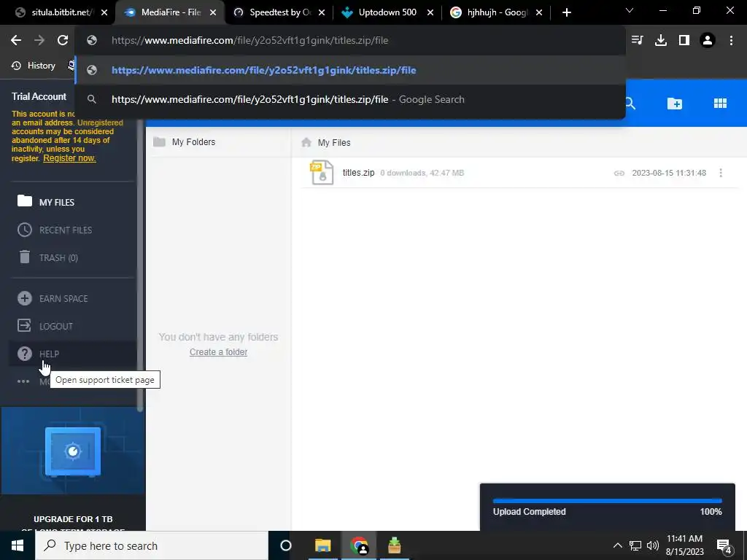Switch to the Uptodown 500 tab
The width and height of the screenshot is (747, 560).
pyautogui.click(x=387, y=12)
